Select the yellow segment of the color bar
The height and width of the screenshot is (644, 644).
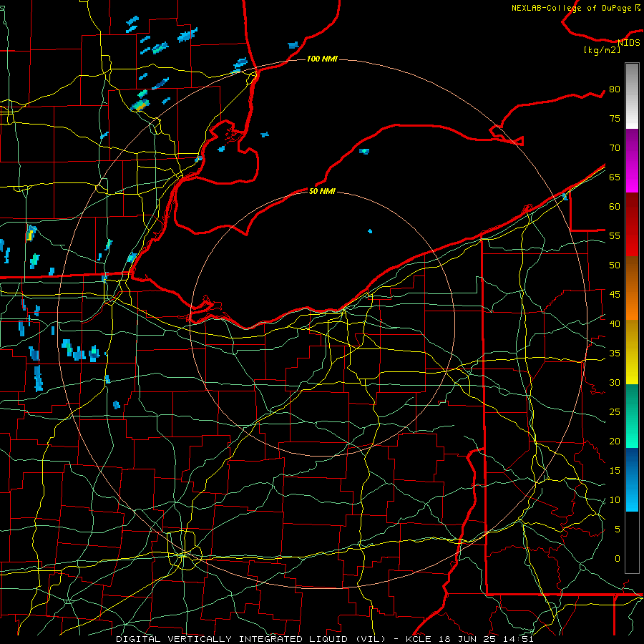coord(632,352)
